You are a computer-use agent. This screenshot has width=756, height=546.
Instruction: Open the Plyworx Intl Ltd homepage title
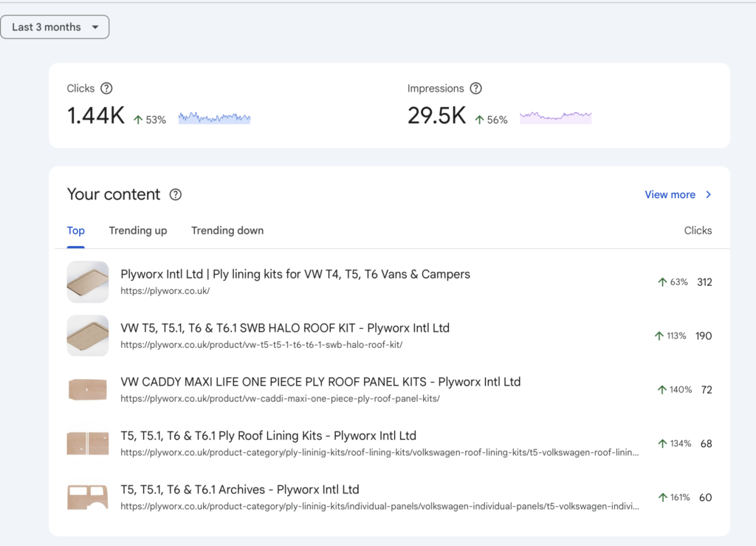click(295, 274)
